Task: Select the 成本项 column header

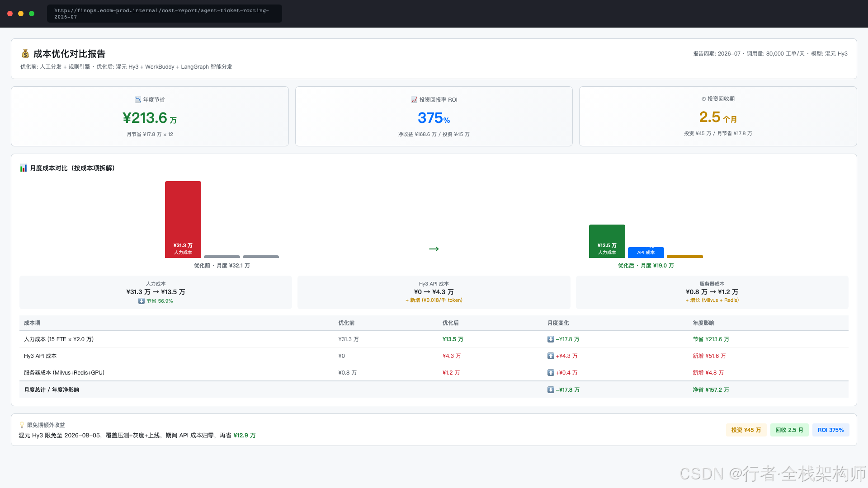Action: [x=32, y=323]
